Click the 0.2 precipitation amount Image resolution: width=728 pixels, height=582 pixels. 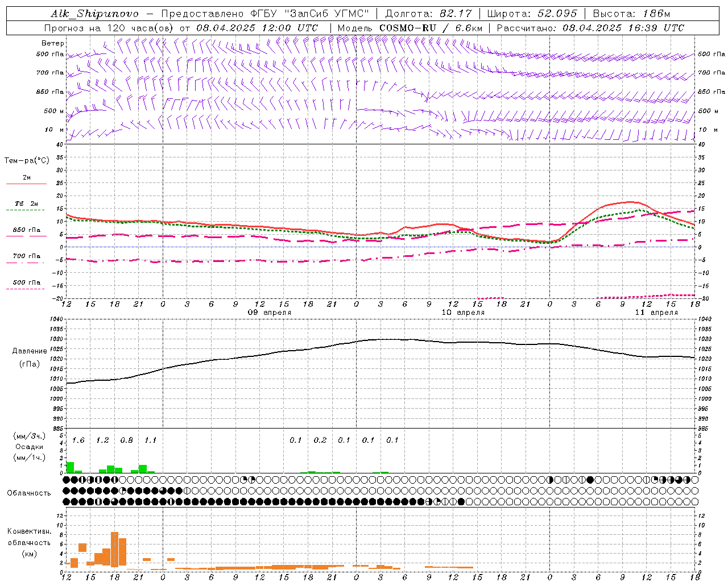[x=320, y=440]
